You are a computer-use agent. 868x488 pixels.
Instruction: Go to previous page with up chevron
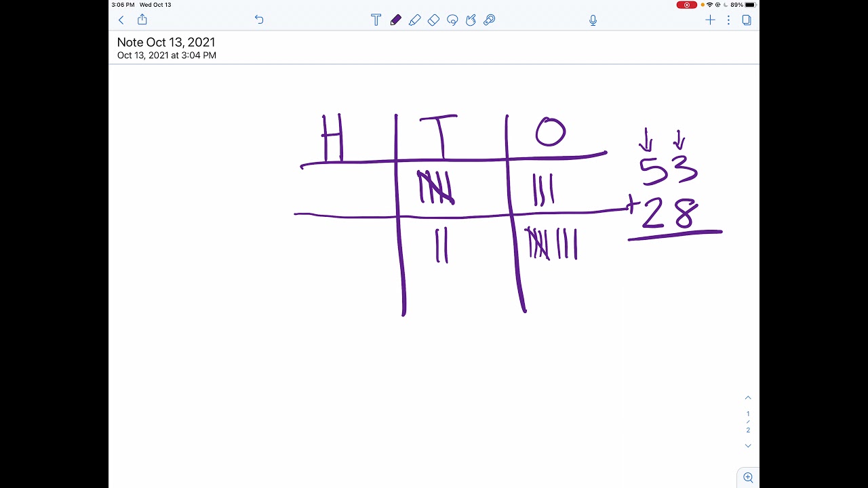click(x=748, y=398)
